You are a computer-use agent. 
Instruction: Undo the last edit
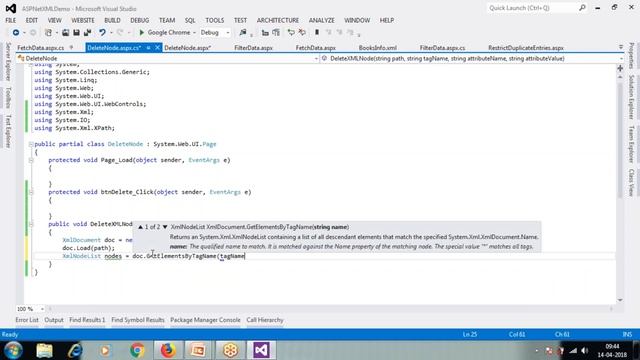(102, 33)
